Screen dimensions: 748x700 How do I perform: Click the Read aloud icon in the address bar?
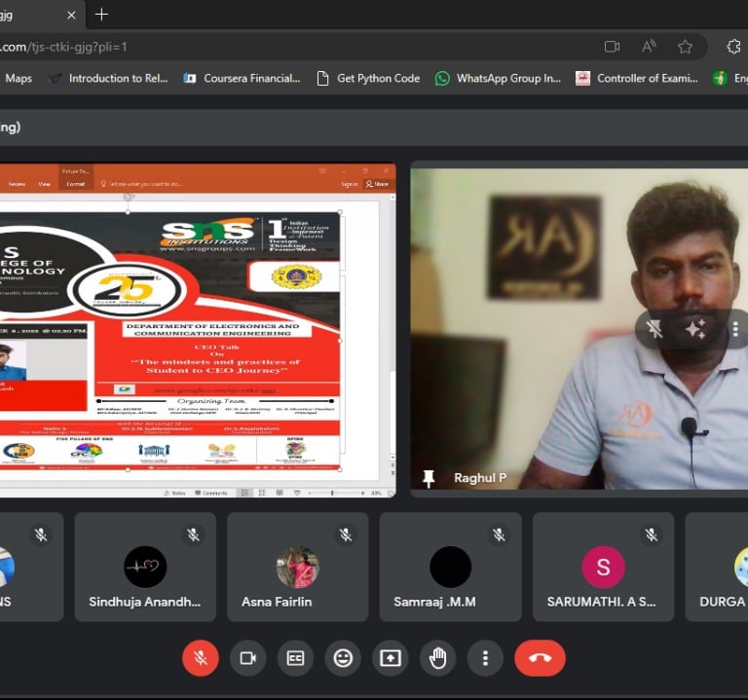click(x=649, y=47)
